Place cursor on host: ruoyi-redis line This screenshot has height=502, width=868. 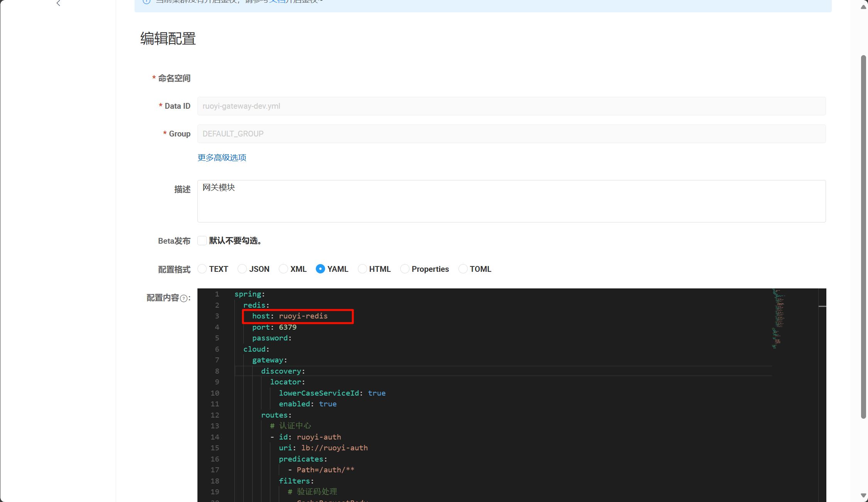(303, 316)
